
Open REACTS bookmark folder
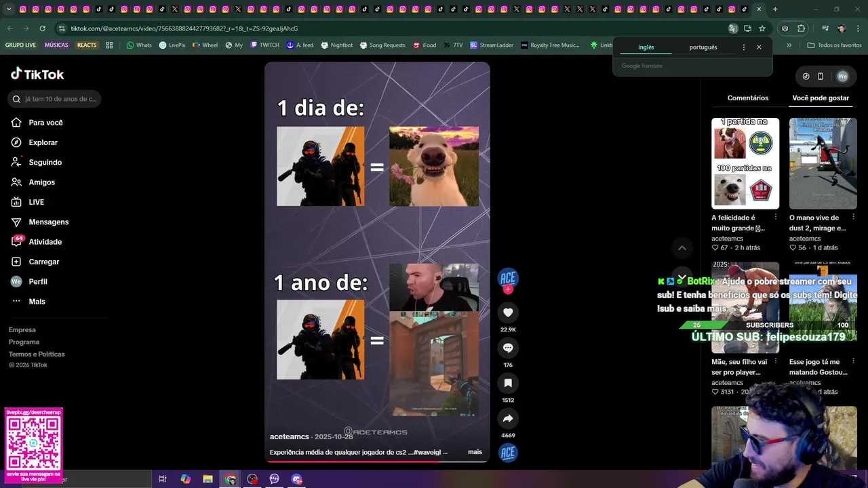pyautogui.click(x=87, y=45)
